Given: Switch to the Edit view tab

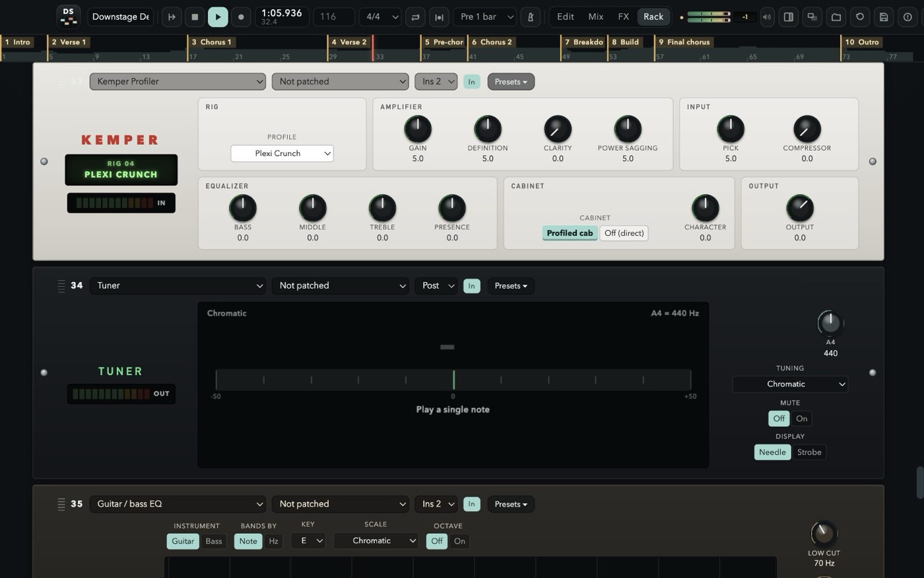Looking at the screenshot, I should tap(565, 17).
